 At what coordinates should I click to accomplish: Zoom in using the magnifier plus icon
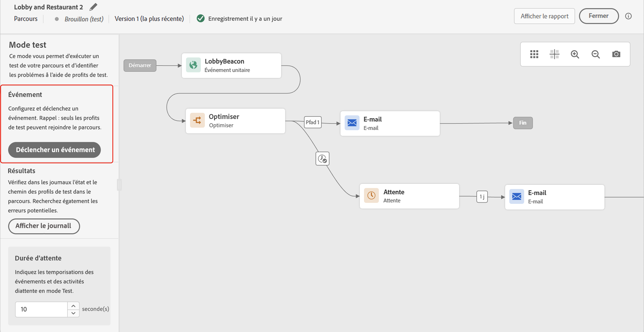[x=575, y=54]
